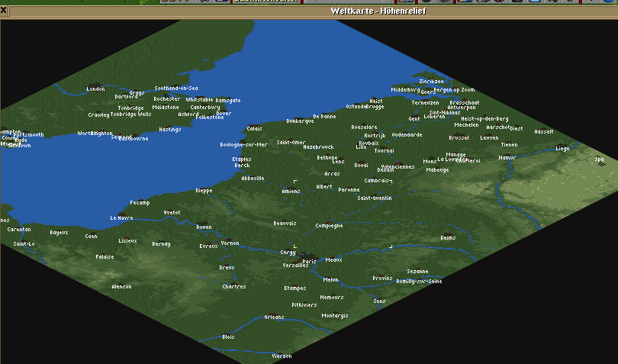
Task: Click the Namur town label
Action: pos(507,158)
